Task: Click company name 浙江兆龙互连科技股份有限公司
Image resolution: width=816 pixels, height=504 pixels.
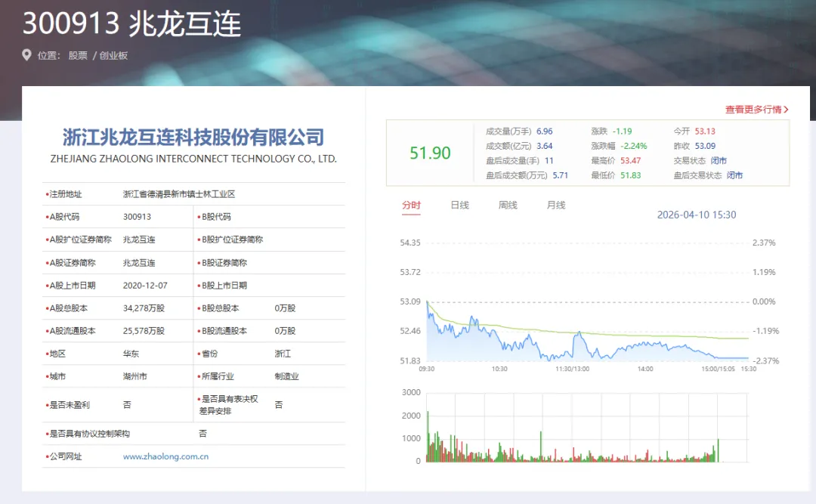Action: [193, 137]
